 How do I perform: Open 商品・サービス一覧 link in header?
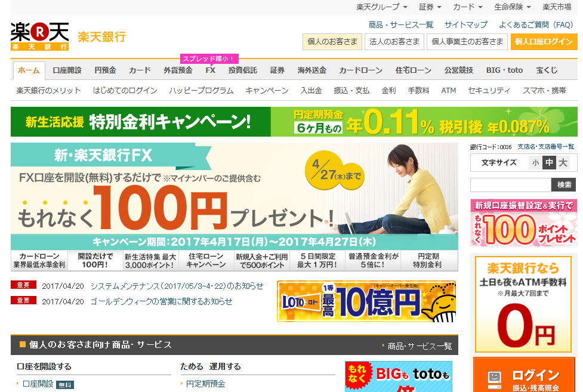point(401,25)
